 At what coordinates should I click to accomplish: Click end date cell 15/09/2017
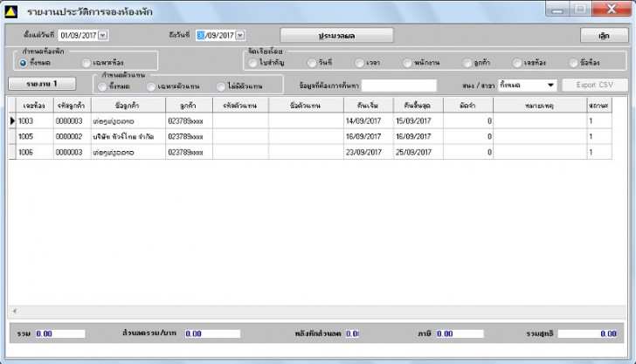click(418, 120)
